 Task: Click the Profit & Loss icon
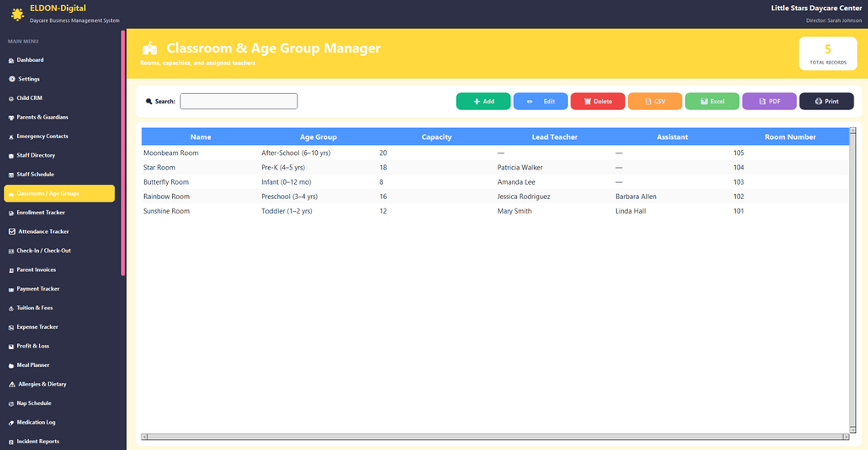pyautogui.click(x=11, y=347)
